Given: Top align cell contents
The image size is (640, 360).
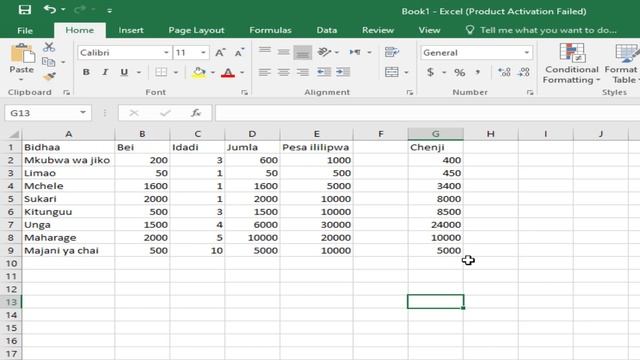Looking at the screenshot, I should [x=264, y=51].
